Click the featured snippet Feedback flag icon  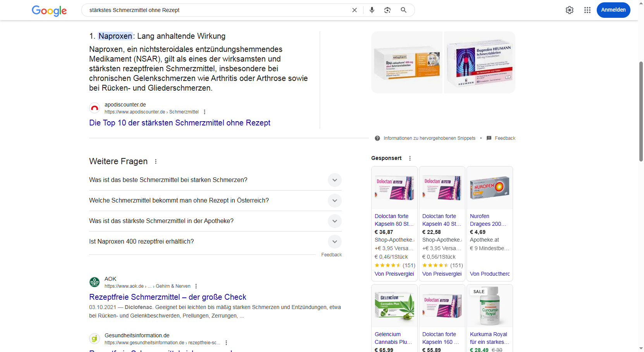489,138
